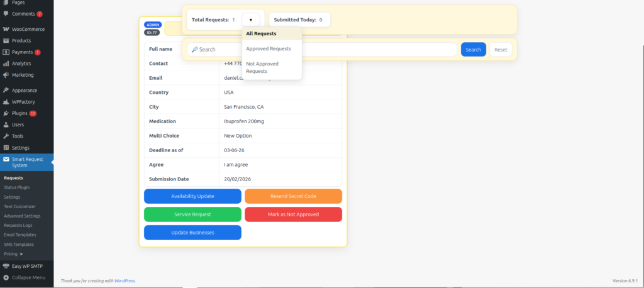Open Status Plugin submenu item

pos(16,187)
